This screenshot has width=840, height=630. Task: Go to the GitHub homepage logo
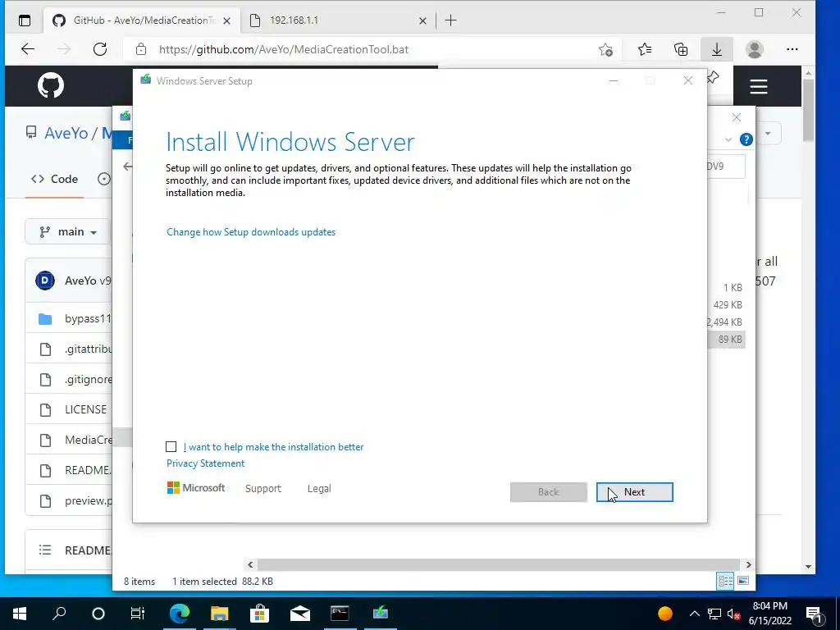click(51, 85)
